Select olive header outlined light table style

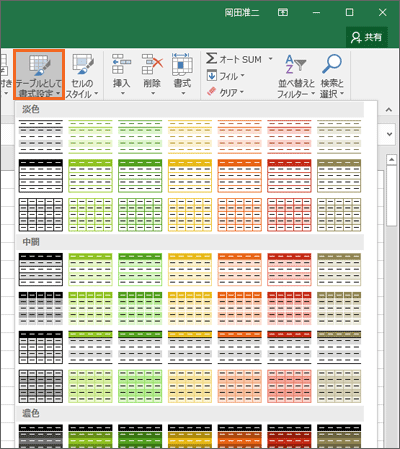tap(339, 176)
